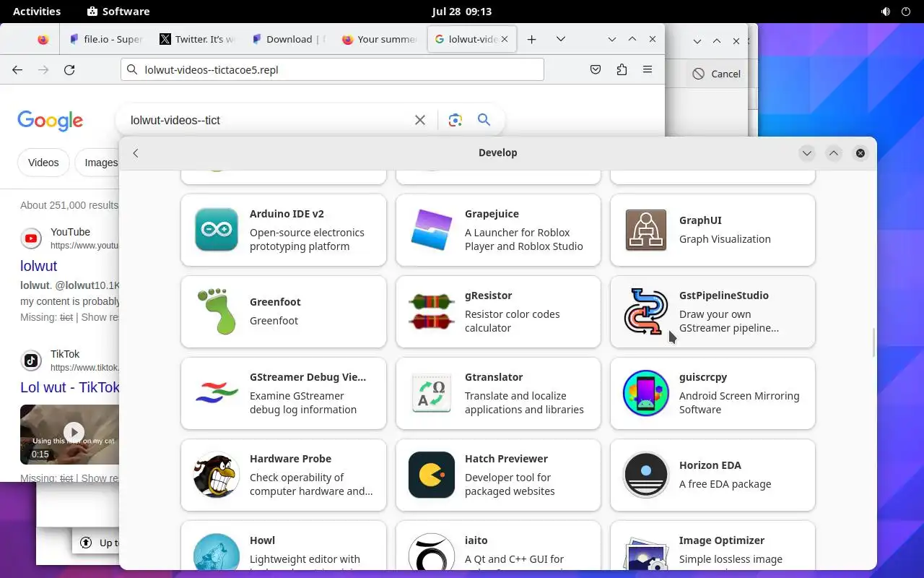Click the Hardware Probe penguin icon
This screenshot has height=578, width=924.
(x=217, y=475)
